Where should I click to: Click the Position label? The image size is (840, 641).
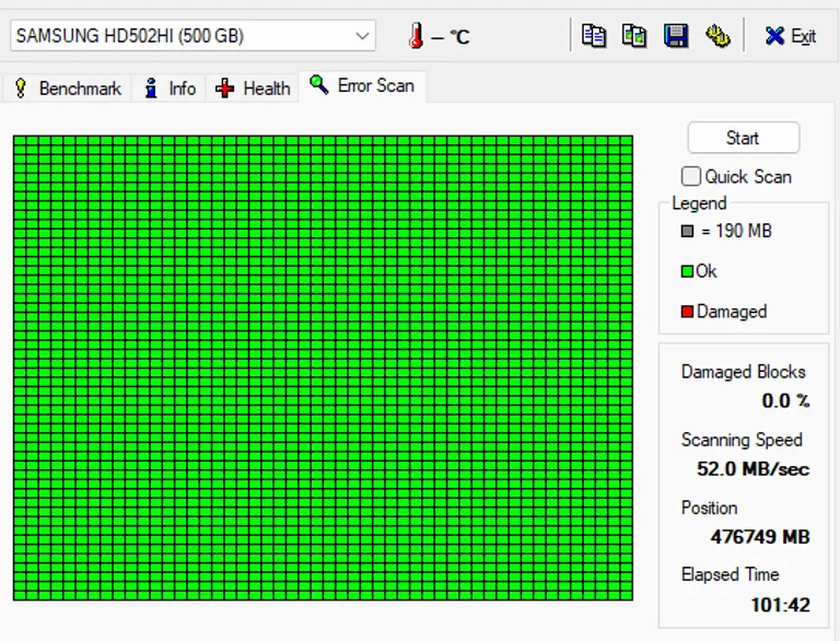pyautogui.click(x=709, y=508)
